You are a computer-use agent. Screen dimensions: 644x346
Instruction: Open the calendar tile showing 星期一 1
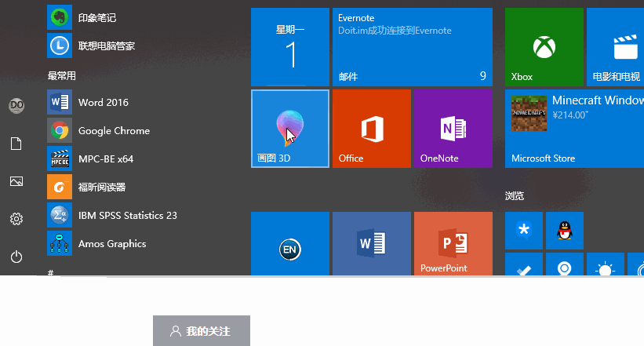(x=290, y=47)
